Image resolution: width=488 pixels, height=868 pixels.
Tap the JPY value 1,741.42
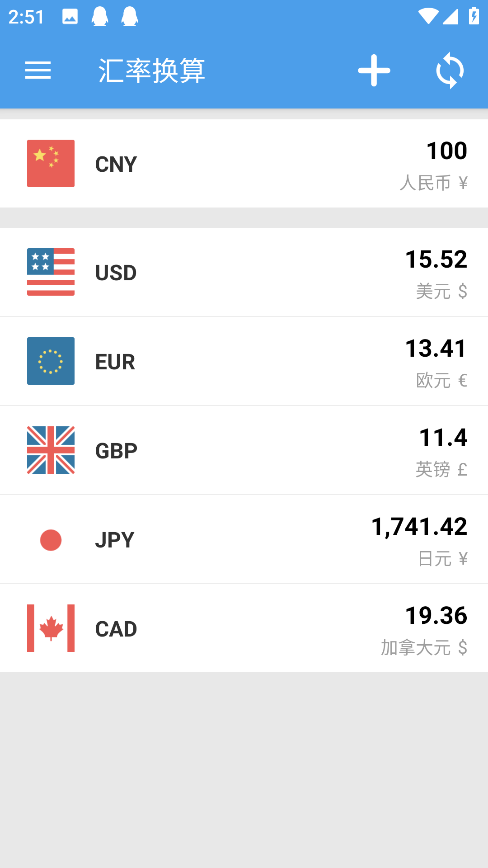coord(419,526)
